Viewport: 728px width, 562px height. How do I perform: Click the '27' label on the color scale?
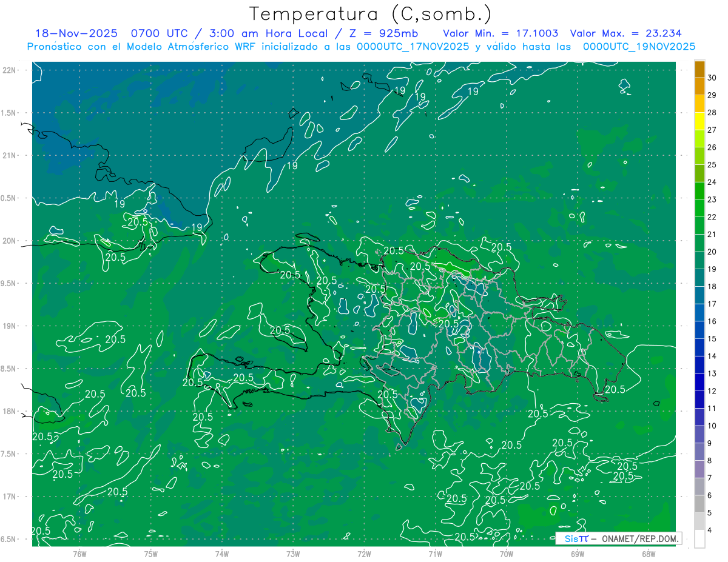tap(712, 130)
